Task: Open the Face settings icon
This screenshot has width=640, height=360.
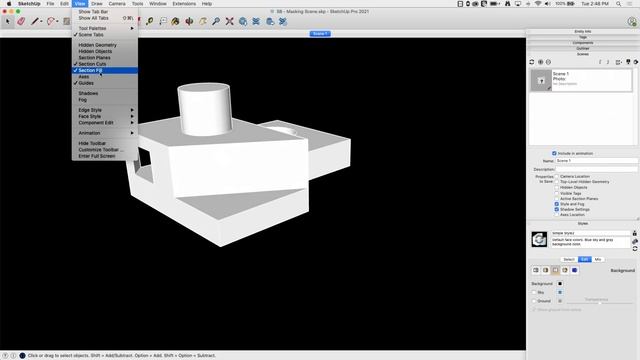Action: click(545, 270)
